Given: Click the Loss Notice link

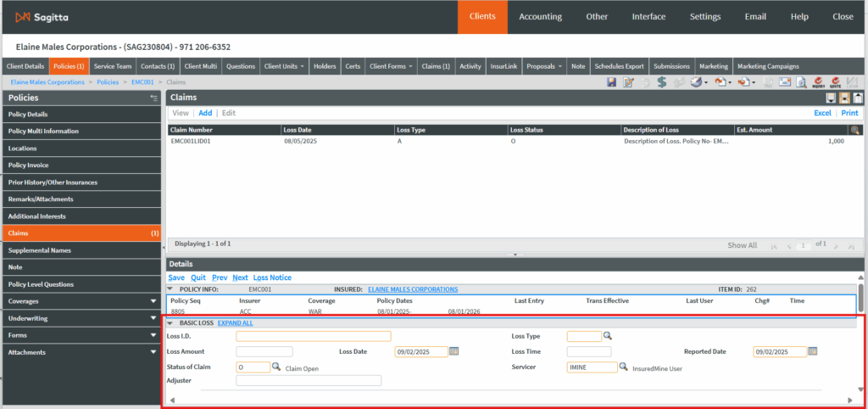Looking at the screenshot, I should click(272, 277).
